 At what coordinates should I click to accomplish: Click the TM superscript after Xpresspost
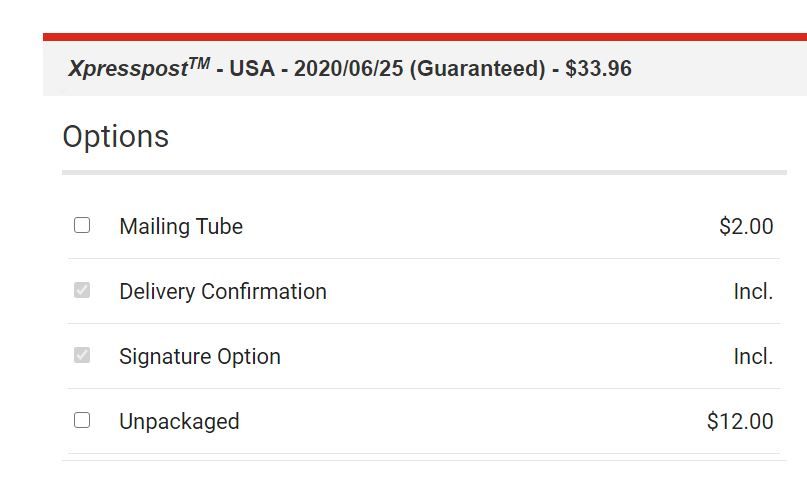tap(199, 62)
